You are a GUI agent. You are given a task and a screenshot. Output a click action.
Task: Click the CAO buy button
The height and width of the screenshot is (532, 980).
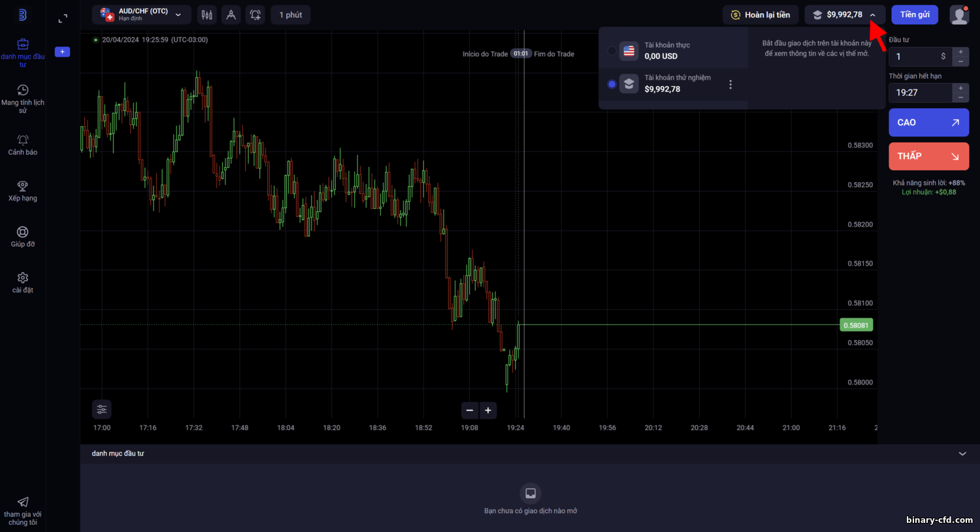click(928, 123)
